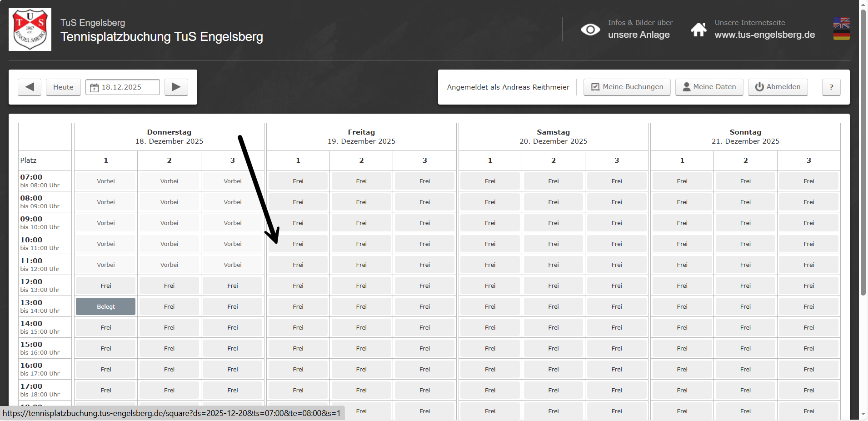
Task: Go to previous day with left arrow
Action: click(30, 87)
